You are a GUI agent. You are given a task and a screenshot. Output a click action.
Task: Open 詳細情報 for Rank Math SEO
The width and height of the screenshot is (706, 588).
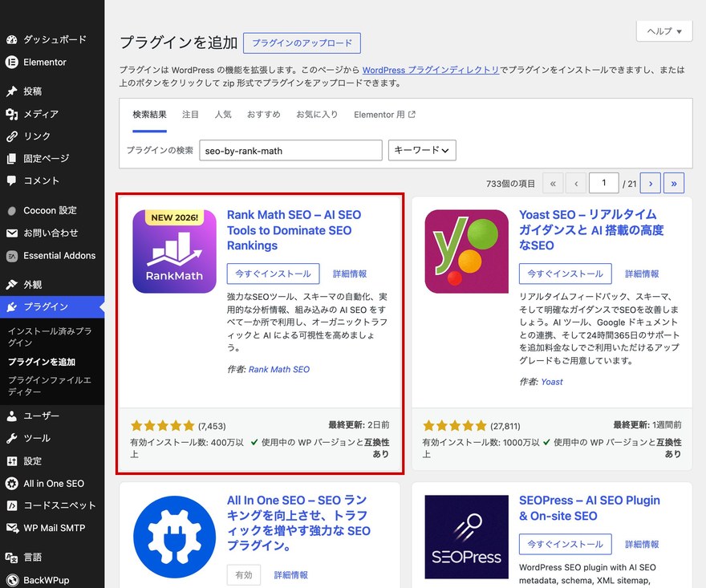350,274
